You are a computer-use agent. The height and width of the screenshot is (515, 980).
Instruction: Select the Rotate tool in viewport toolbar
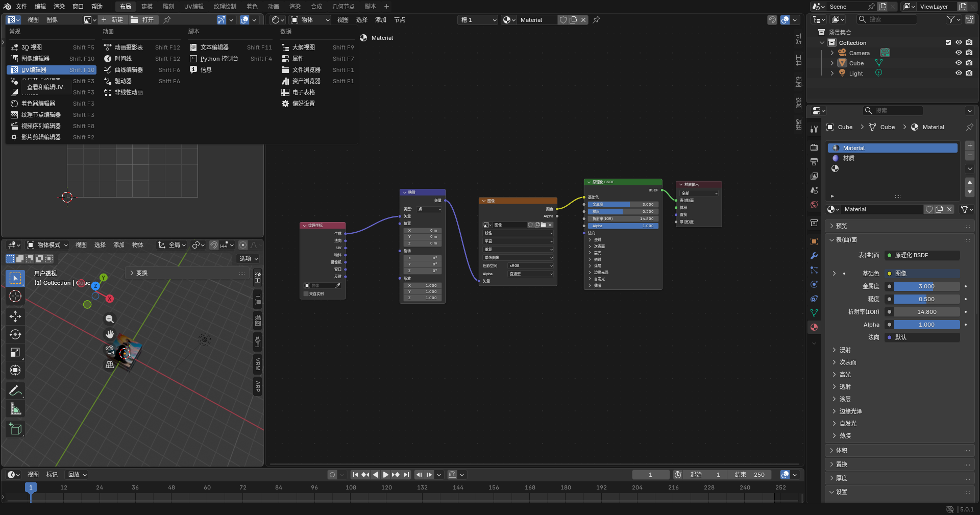(15, 334)
